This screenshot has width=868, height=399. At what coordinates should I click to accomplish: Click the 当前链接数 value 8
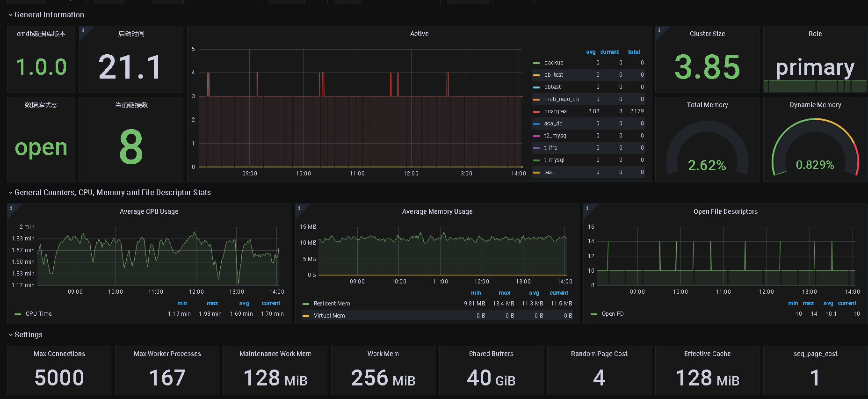click(131, 147)
